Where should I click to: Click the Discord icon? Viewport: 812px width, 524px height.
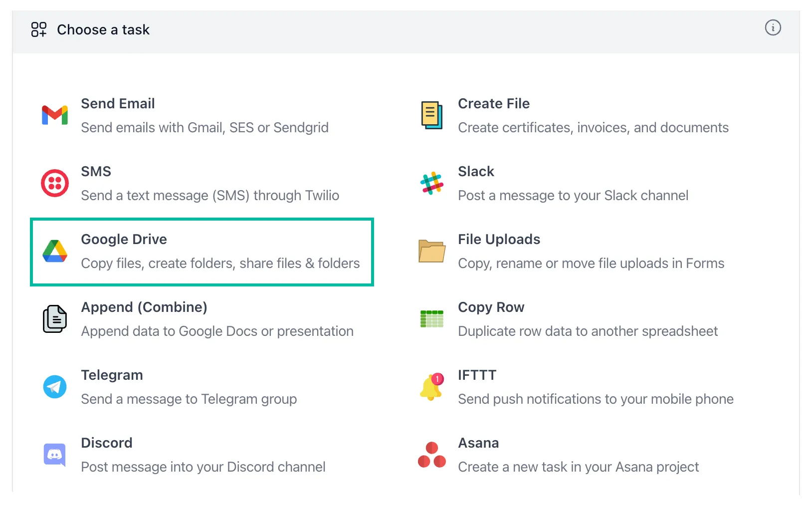pyautogui.click(x=54, y=454)
